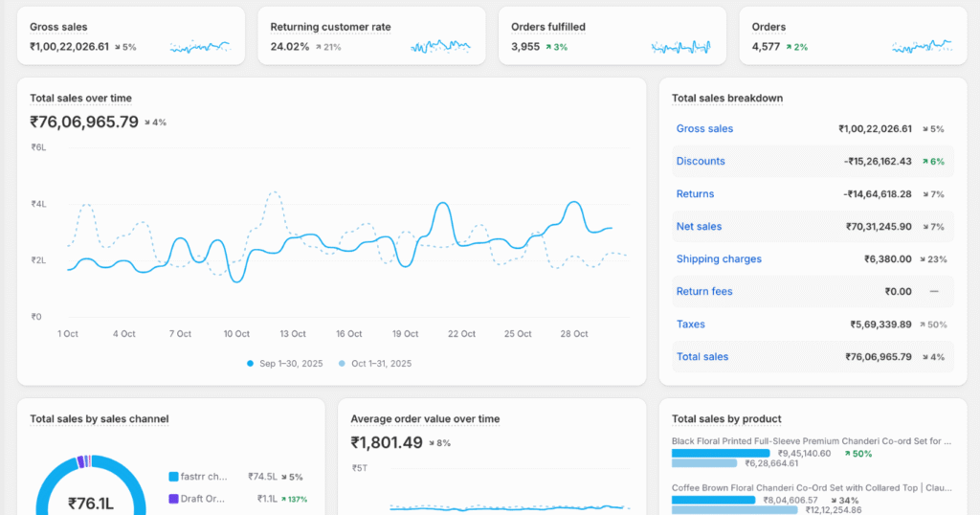
Task: Click the trend arrow beside ₹76,06,965.79 heading
Action: click(x=146, y=123)
